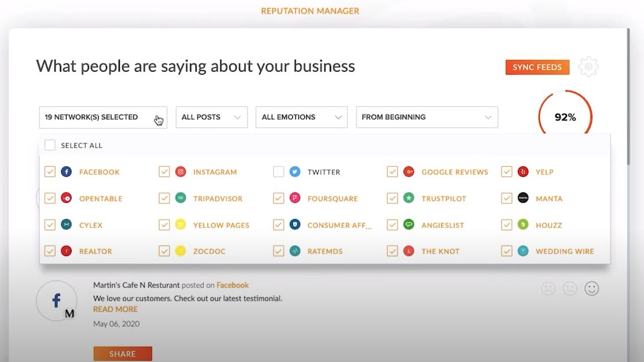Check the Select All checkbox
The width and height of the screenshot is (644, 362).
click(x=49, y=145)
